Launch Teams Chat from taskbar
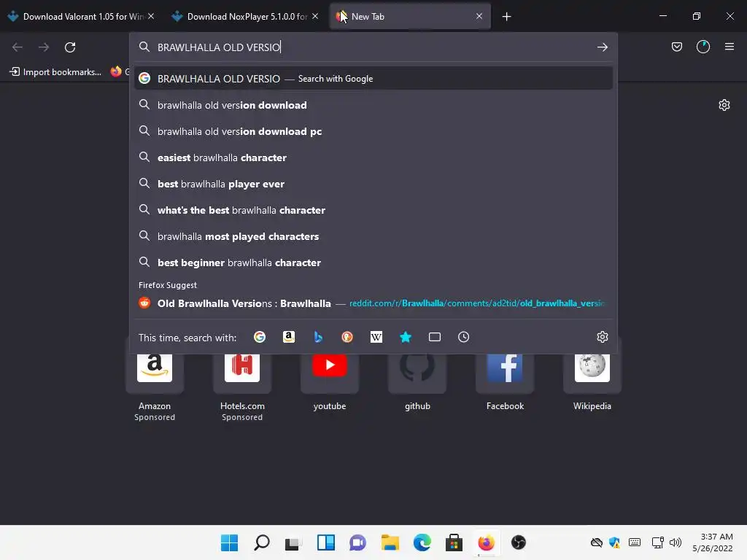Image resolution: width=747 pixels, height=560 pixels. tap(357, 542)
